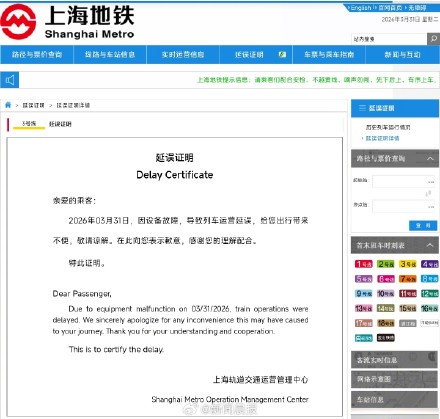Viewport: 440px width, 419px height.
Task: Select Line 17 badge
Action: point(363,323)
